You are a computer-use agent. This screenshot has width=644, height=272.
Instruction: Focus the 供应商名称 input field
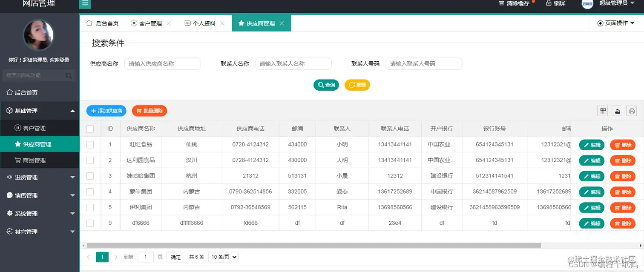(x=163, y=64)
